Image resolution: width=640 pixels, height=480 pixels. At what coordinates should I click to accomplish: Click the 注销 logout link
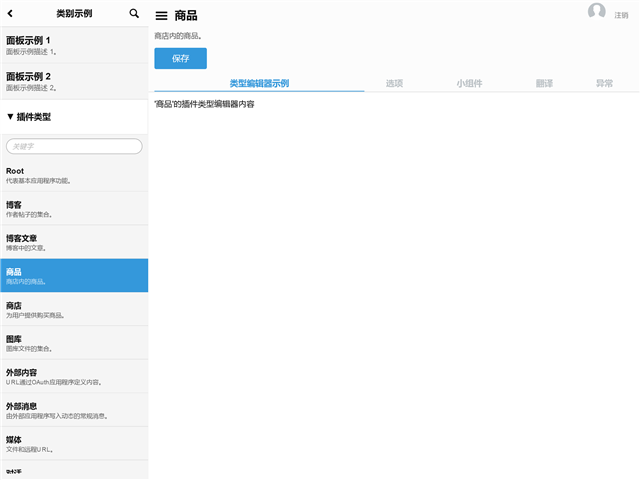point(621,16)
